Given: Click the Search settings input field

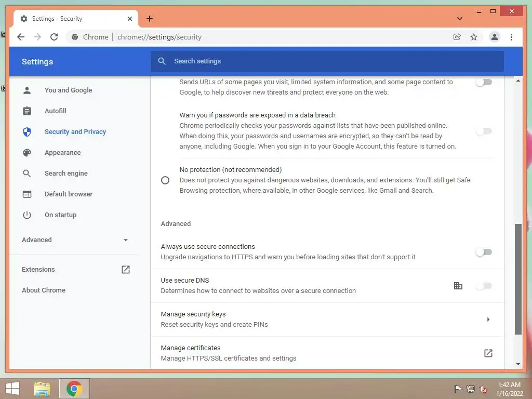Looking at the screenshot, I should point(327,61).
